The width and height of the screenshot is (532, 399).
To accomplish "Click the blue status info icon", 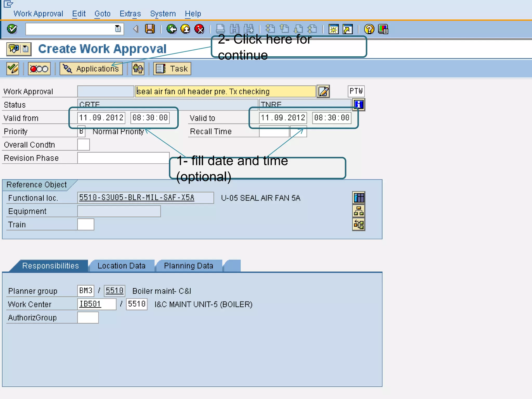I will (x=359, y=104).
